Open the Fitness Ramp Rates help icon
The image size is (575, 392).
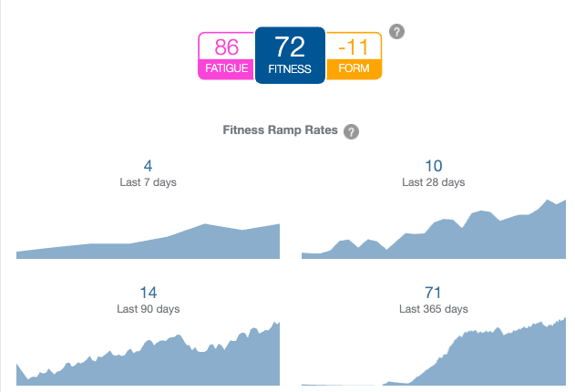pyautogui.click(x=352, y=131)
